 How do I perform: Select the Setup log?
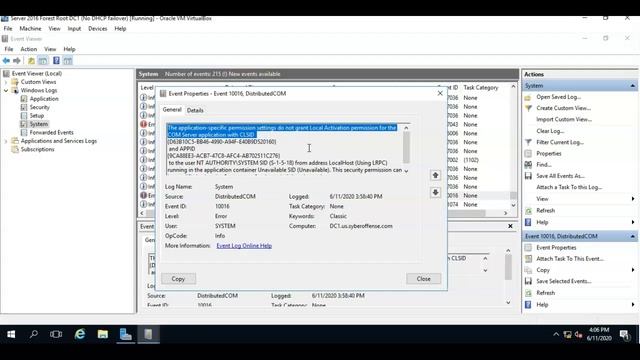pos(37,116)
